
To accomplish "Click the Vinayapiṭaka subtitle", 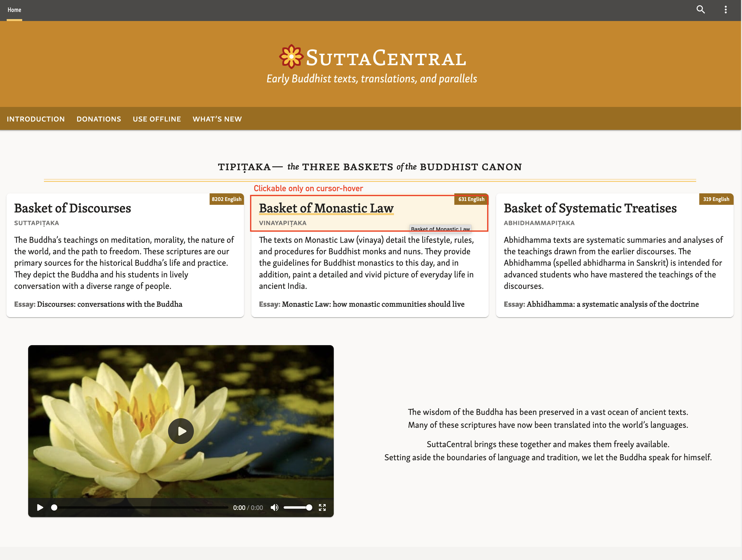I will click(283, 223).
